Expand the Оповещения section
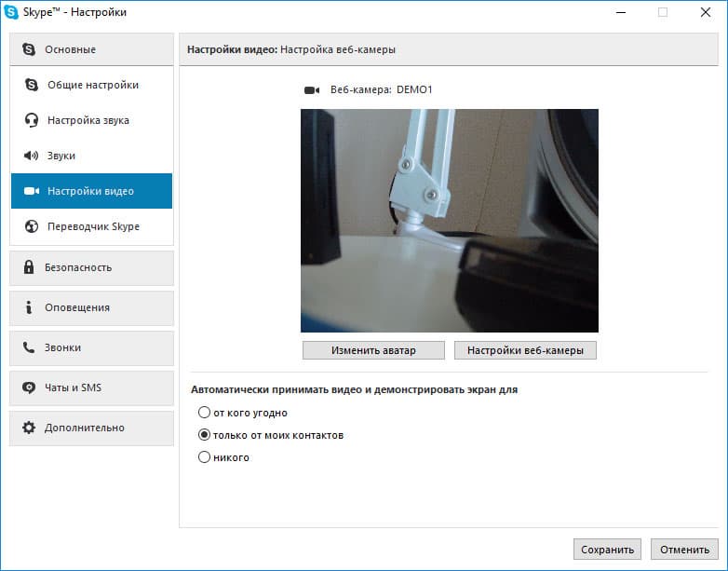 pyautogui.click(x=91, y=308)
